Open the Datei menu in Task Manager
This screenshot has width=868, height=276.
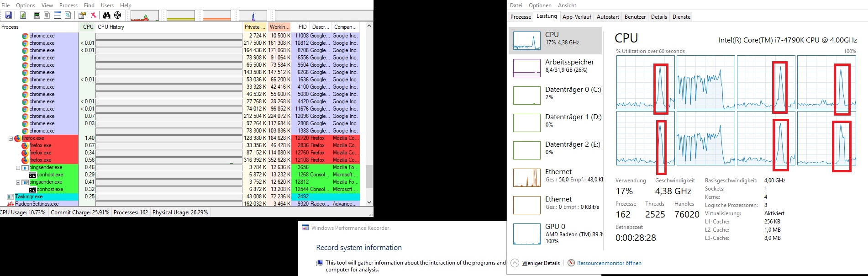coord(516,5)
